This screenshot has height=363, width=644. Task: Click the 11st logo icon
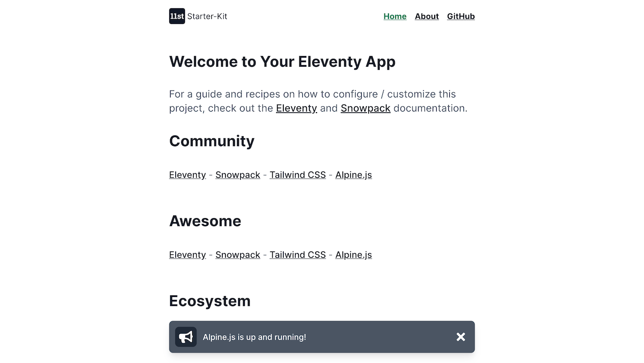point(177,16)
